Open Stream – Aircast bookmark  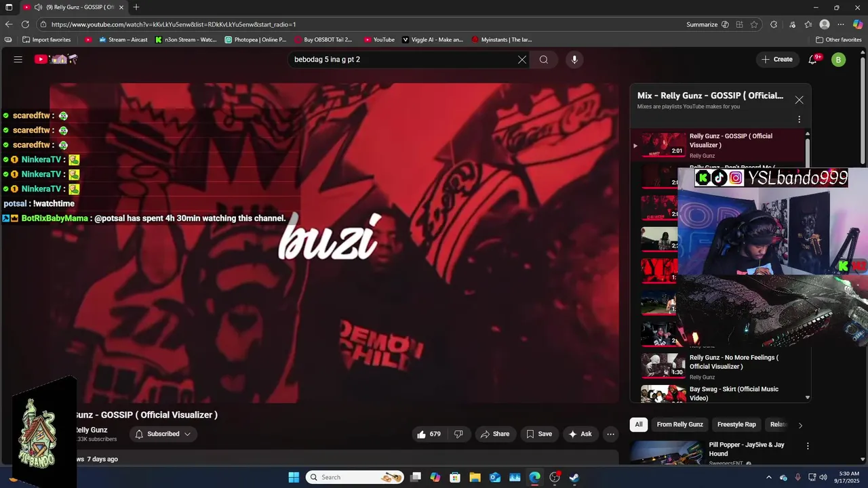123,40
